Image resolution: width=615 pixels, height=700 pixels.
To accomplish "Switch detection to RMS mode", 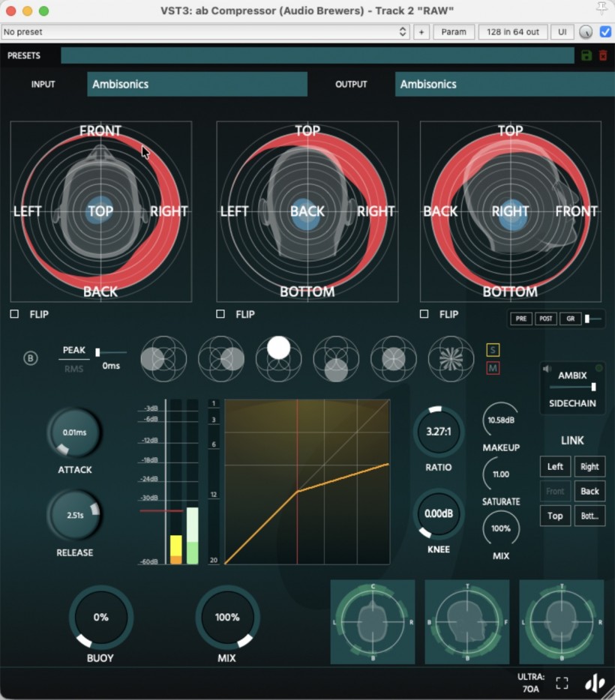I will tap(73, 369).
